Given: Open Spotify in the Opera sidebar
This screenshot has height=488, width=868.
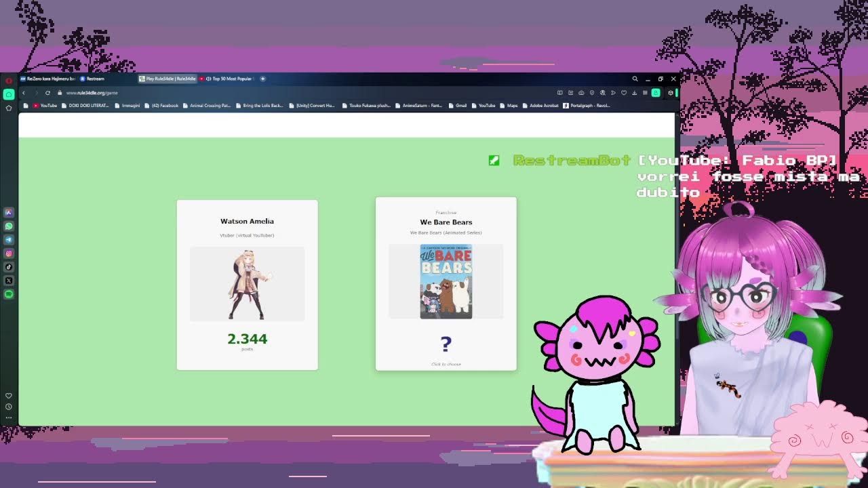Looking at the screenshot, I should click(9, 294).
